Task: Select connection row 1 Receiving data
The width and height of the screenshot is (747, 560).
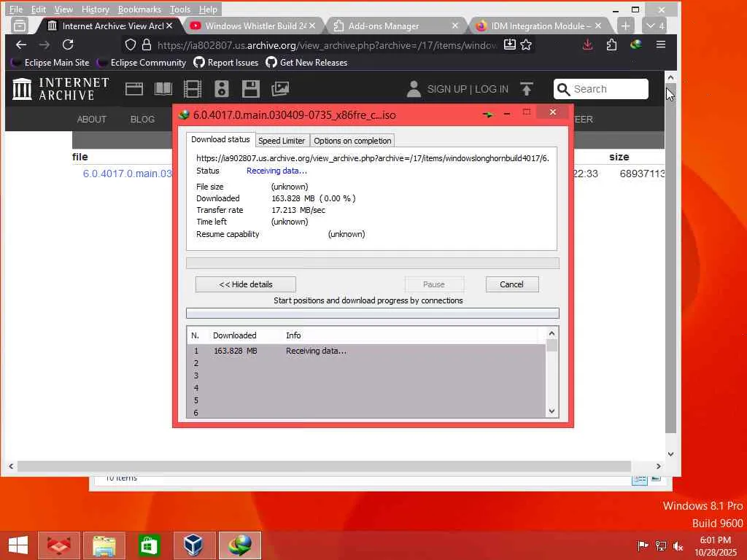Action: coord(366,351)
